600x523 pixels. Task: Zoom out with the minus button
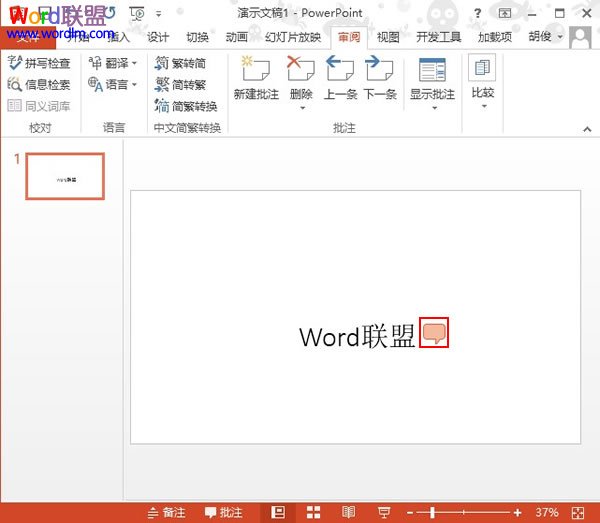[x=409, y=513]
